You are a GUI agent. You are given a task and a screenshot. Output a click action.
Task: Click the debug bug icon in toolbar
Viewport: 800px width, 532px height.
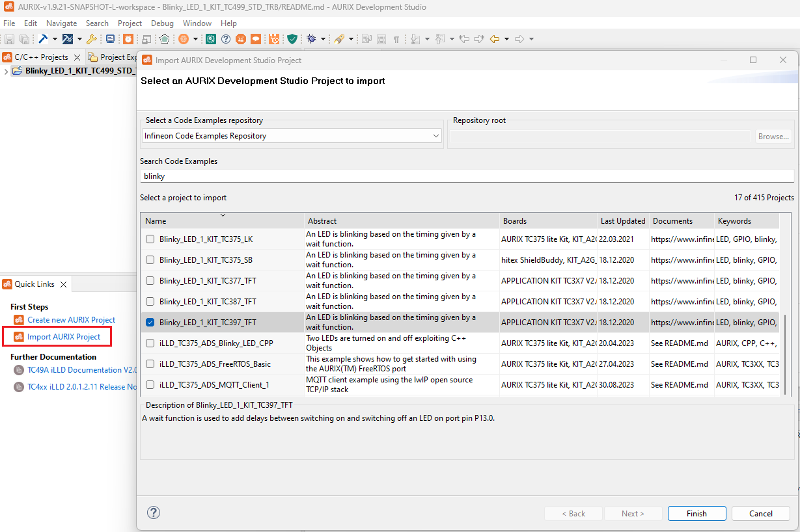[x=311, y=39]
